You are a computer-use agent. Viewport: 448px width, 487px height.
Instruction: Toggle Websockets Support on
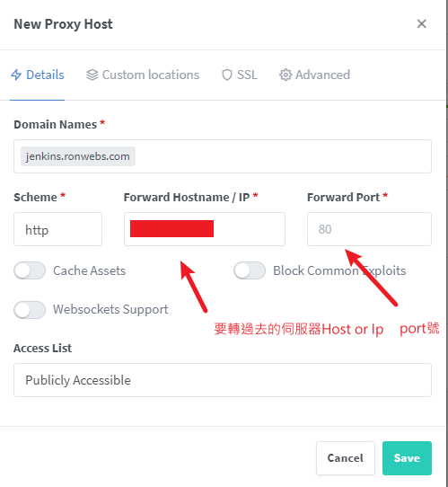click(30, 310)
